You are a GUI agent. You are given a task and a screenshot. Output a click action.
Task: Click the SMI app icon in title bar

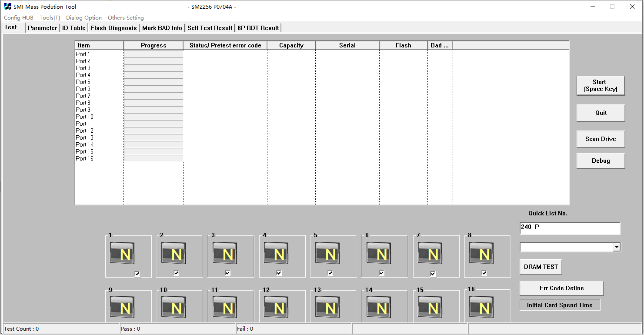7,7
